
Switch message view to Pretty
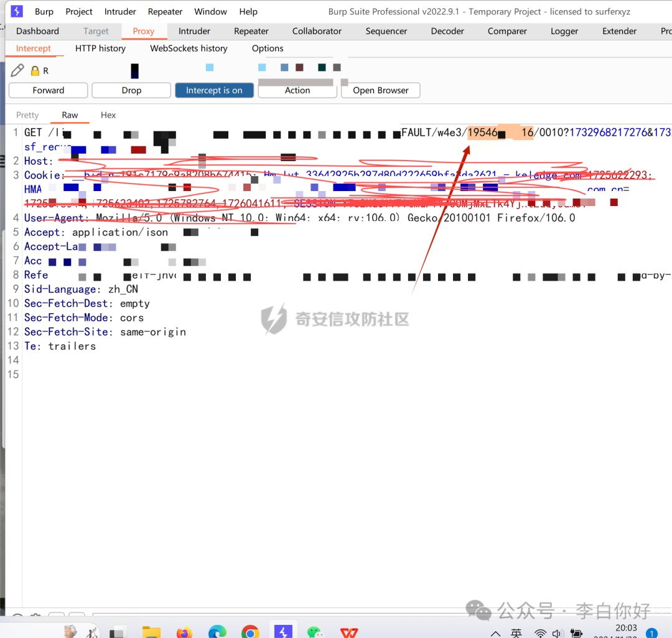(x=27, y=115)
